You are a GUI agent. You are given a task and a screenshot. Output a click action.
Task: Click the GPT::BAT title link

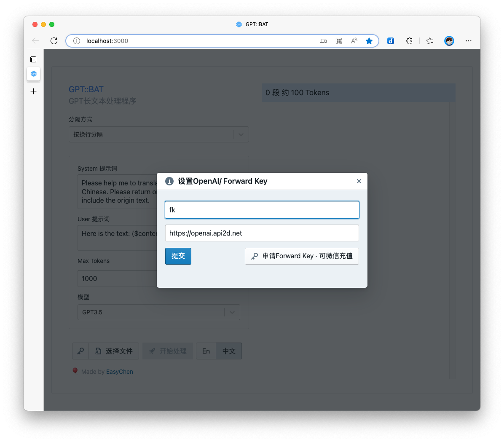pyautogui.click(x=86, y=89)
